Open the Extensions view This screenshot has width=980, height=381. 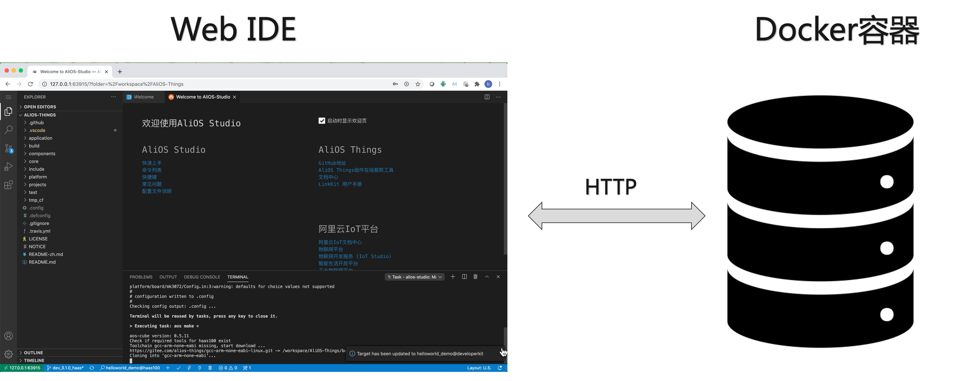8,185
